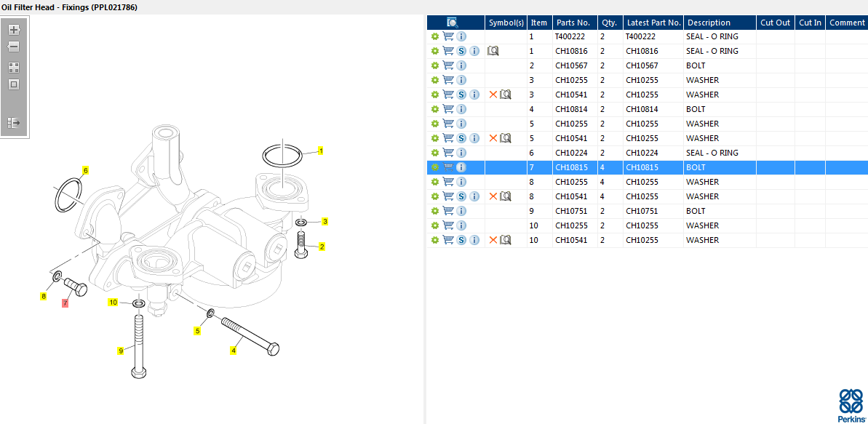Image resolution: width=868 pixels, height=424 pixels.
Task: Click the Latest Part No. column header
Action: (x=653, y=23)
